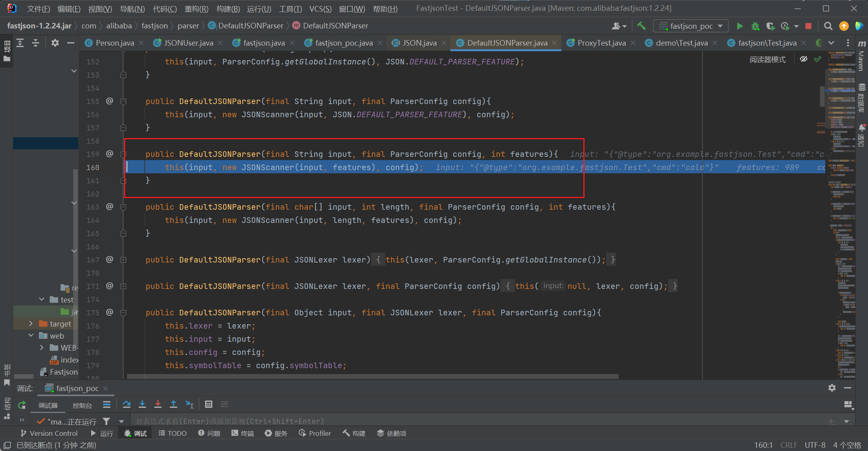Toggle thread filter funnel in debugger
Screen dimensions: 868x451
pos(106,421)
